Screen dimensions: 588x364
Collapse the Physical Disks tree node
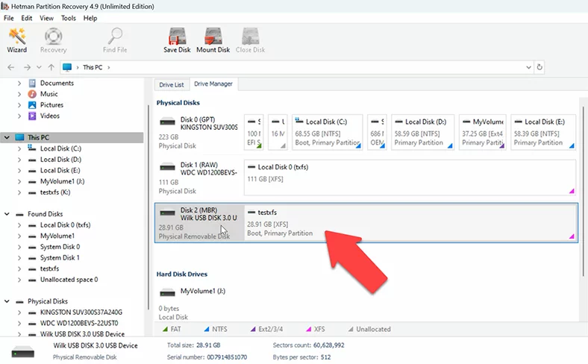click(x=7, y=301)
